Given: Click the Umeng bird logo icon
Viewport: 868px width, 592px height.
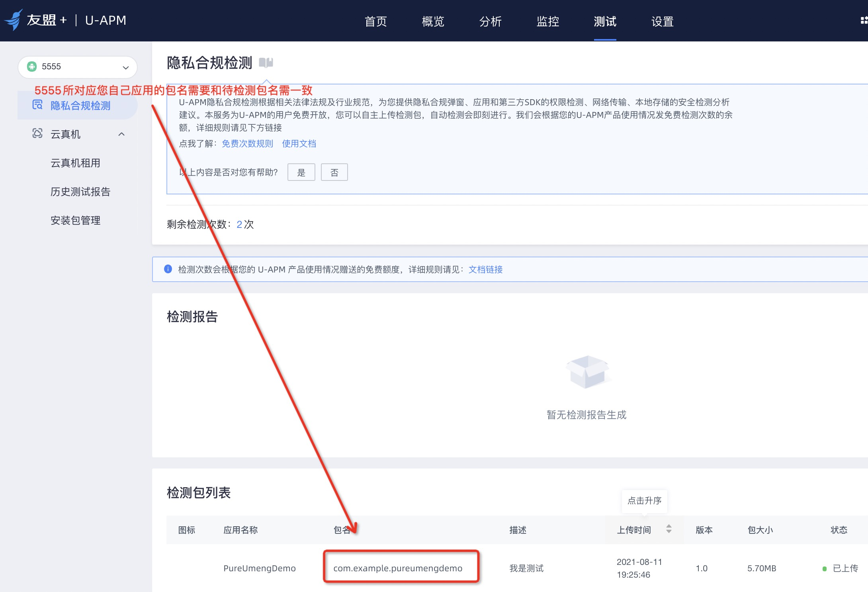Looking at the screenshot, I should click(14, 20).
